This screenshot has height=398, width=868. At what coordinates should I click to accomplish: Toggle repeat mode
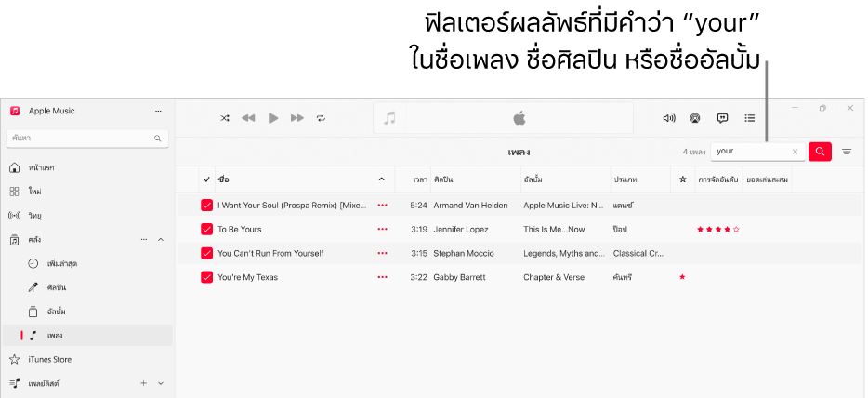pyautogui.click(x=321, y=118)
